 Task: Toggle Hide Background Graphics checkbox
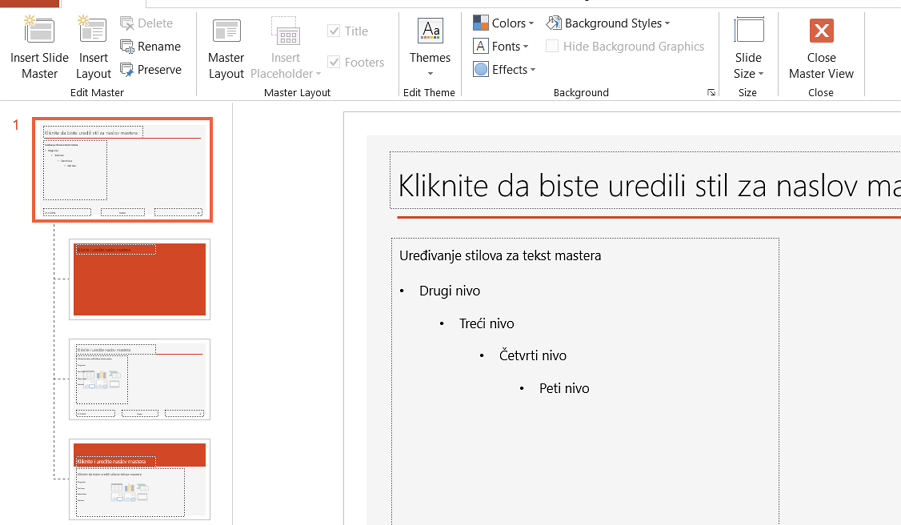pyautogui.click(x=552, y=47)
